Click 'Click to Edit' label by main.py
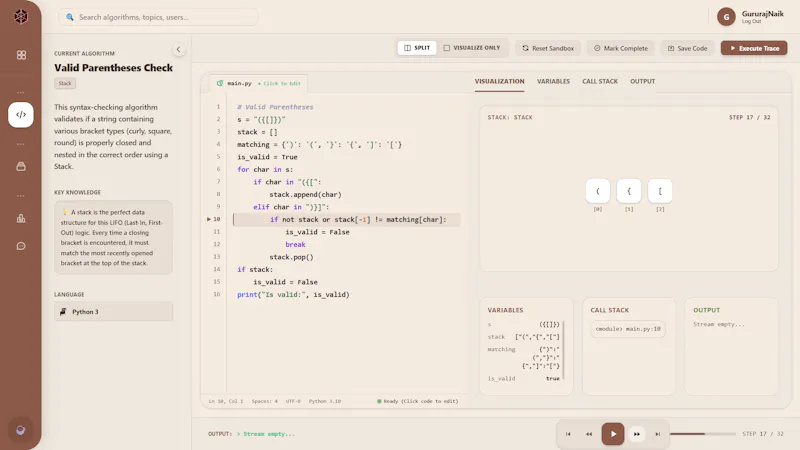 click(279, 84)
